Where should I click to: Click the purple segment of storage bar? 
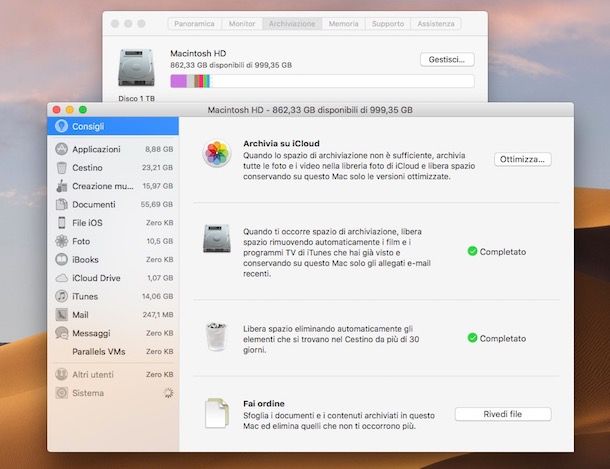(178, 81)
